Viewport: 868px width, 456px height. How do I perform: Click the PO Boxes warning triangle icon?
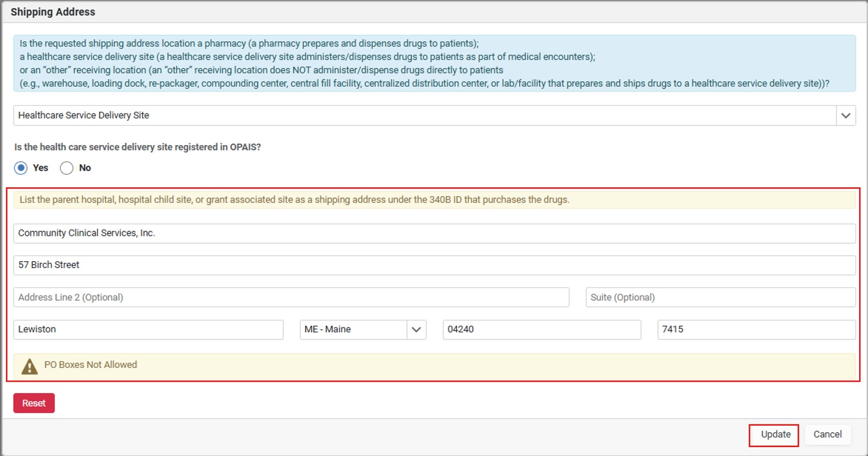tap(29, 367)
